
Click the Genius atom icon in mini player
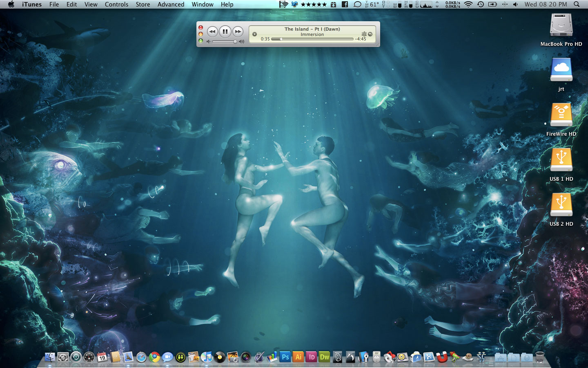[x=364, y=34]
